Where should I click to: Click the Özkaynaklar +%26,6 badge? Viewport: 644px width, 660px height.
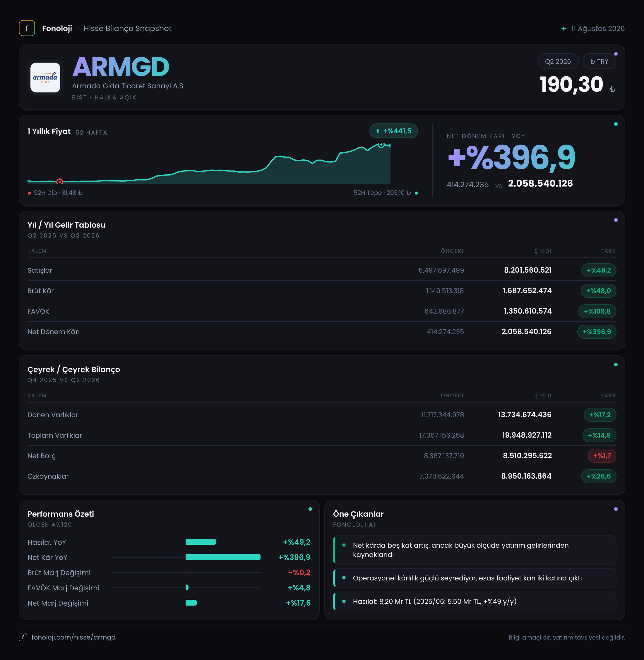[598, 476]
